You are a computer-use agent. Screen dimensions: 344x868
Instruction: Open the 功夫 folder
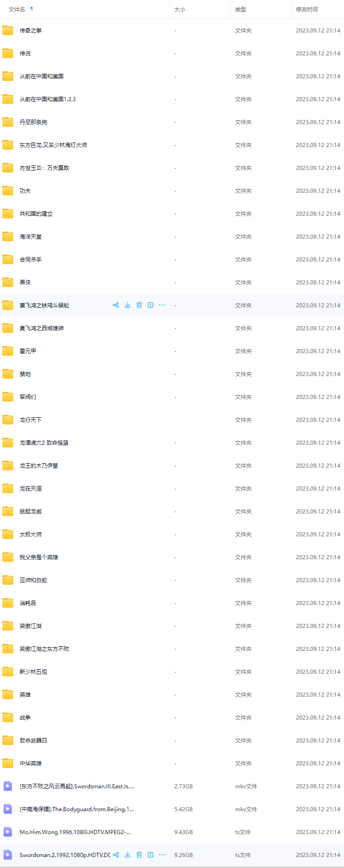click(25, 191)
